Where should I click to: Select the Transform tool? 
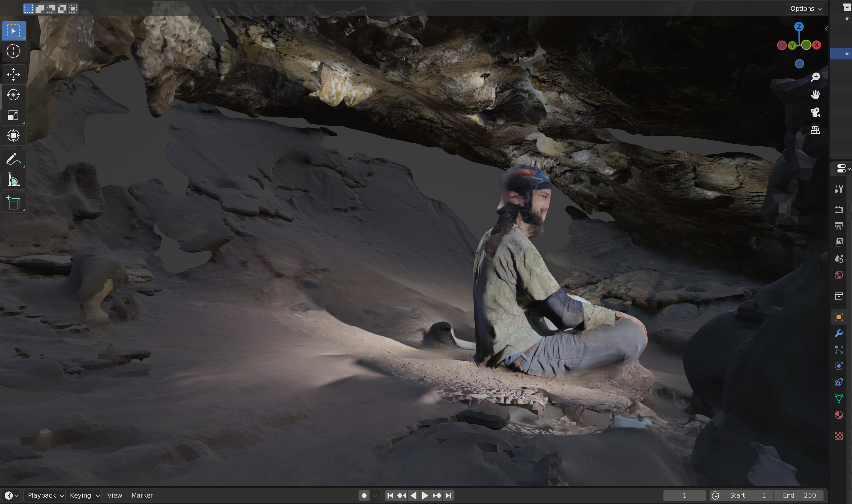pos(14,135)
